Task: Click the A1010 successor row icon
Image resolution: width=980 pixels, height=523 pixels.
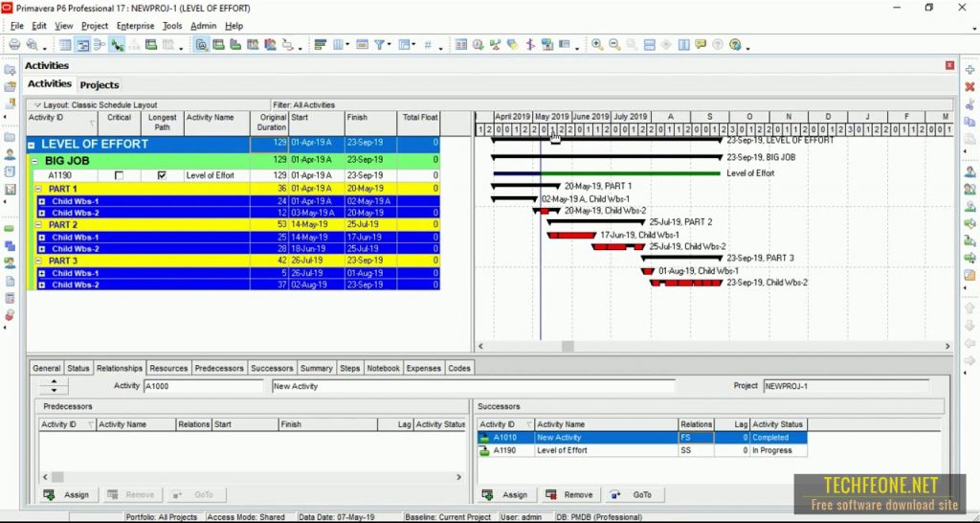Action: point(484,438)
